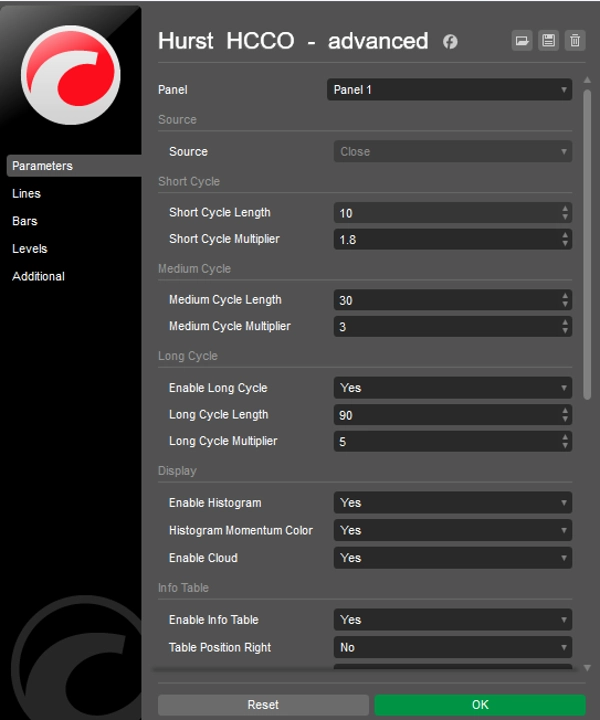Click the Info Table section heading

tap(183, 588)
